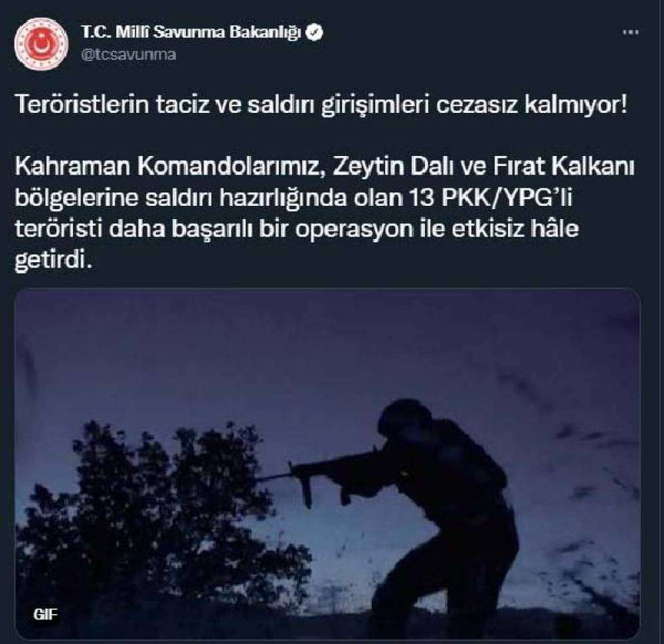
Task: Open the @tcsavunma handle link
Action: [128, 55]
